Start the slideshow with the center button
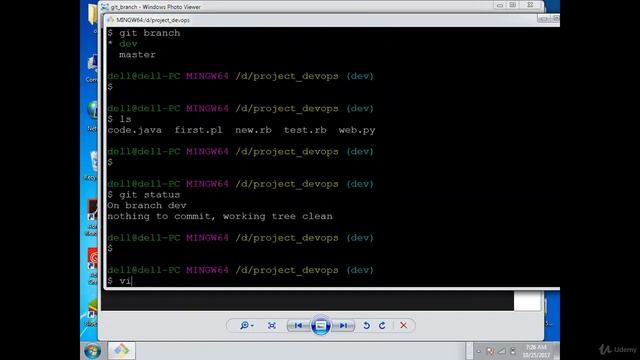 (x=321, y=325)
